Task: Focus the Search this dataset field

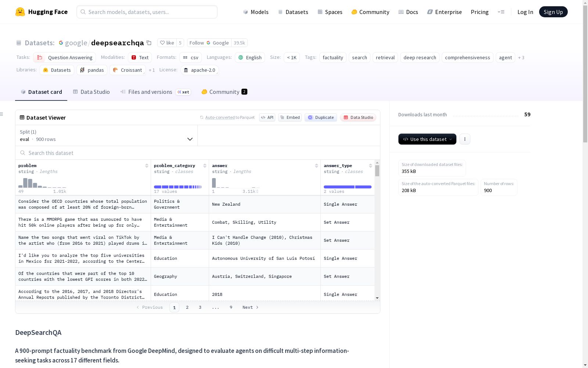Action: (x=198, y=153)
